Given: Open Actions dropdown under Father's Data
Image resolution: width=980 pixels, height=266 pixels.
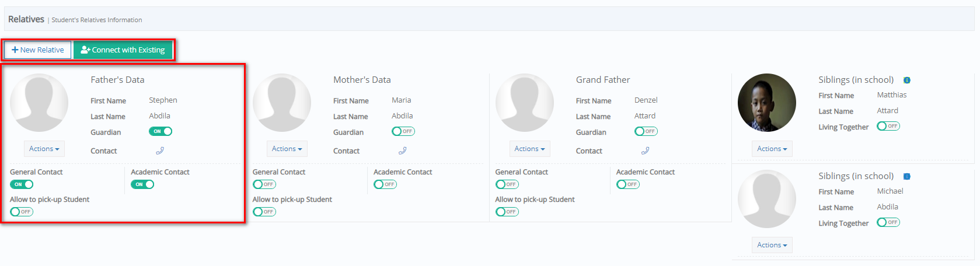Looking at the screenshot, I should [44, 149].
